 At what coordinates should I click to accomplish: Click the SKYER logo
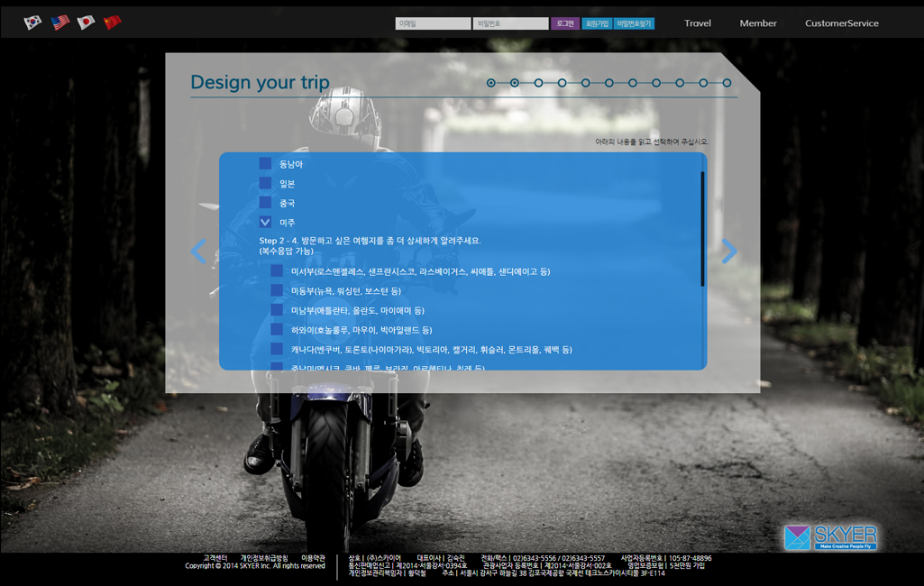point(831,537)
